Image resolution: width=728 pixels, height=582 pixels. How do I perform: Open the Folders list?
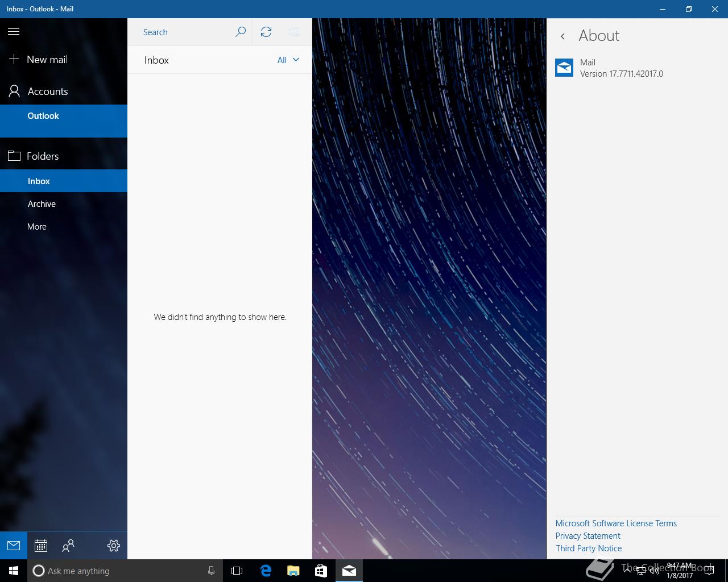coord(64,156)
